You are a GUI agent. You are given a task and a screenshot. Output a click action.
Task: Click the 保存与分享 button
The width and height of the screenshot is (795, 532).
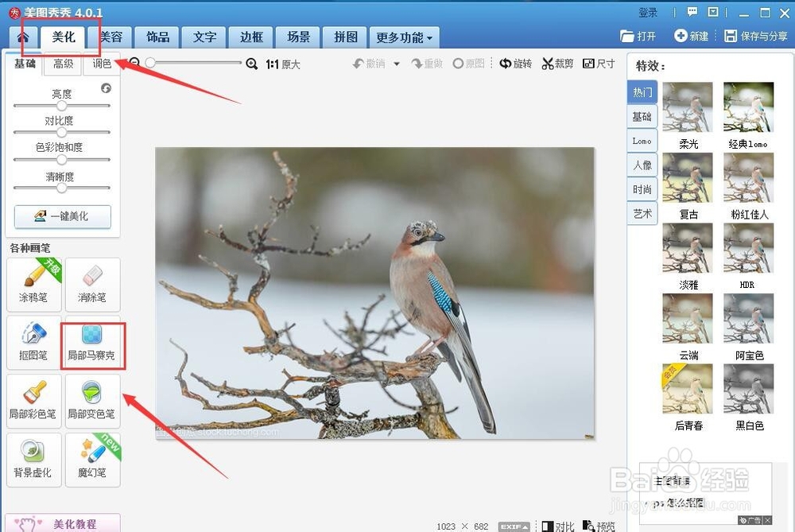click(x=755, y=36)
